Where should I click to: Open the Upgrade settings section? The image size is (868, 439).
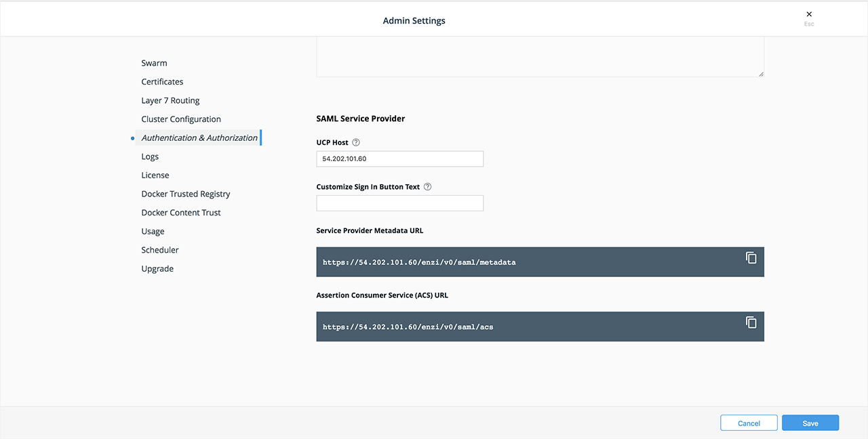[x=157, y=268]
